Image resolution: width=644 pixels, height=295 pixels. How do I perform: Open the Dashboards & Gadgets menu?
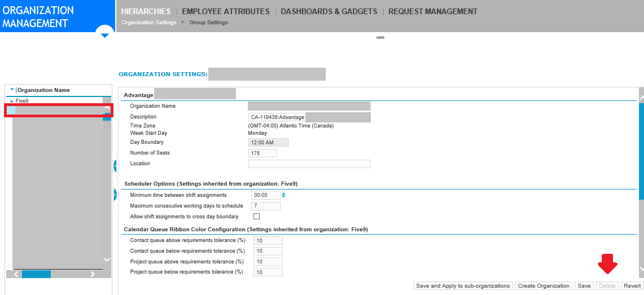tap(329, 11)
